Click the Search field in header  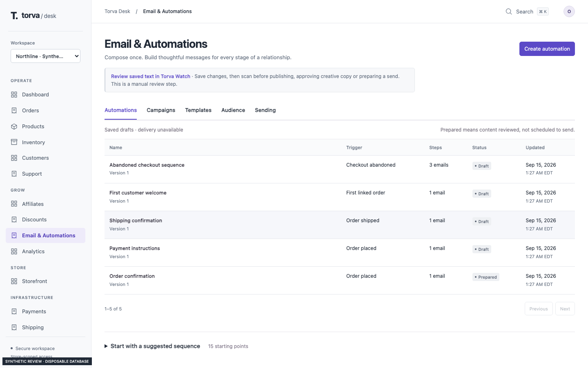point(527,11)
